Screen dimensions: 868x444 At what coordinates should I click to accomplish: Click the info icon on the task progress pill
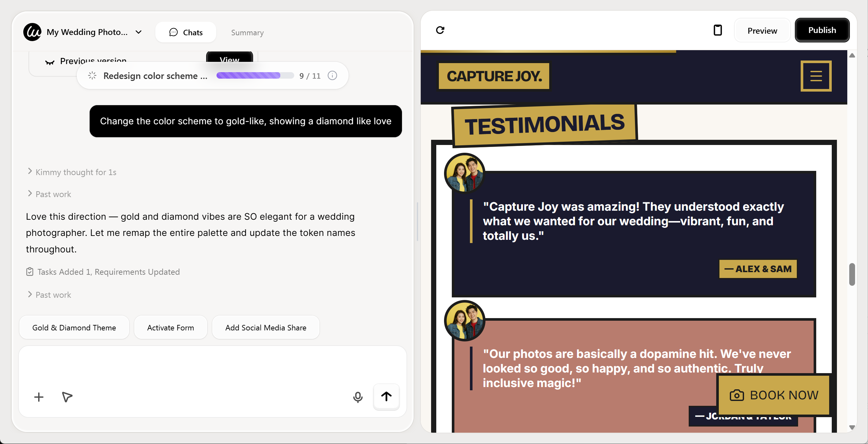click(x=332, y=76)
